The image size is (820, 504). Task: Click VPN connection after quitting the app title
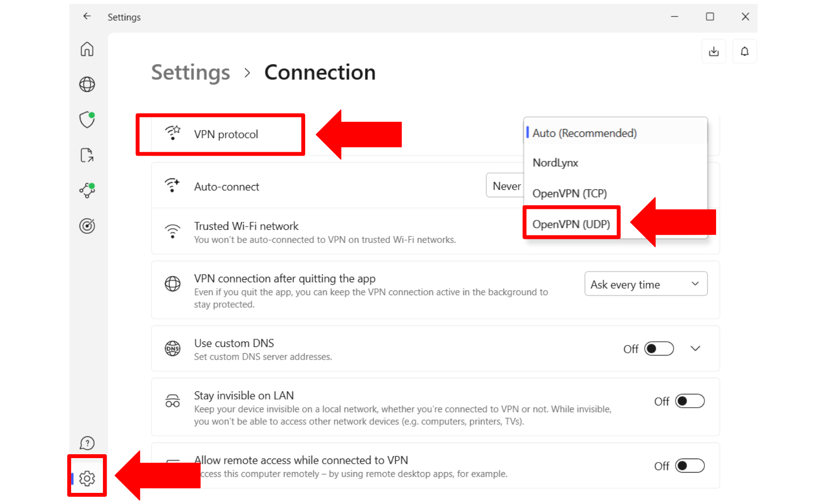point(285,279)
